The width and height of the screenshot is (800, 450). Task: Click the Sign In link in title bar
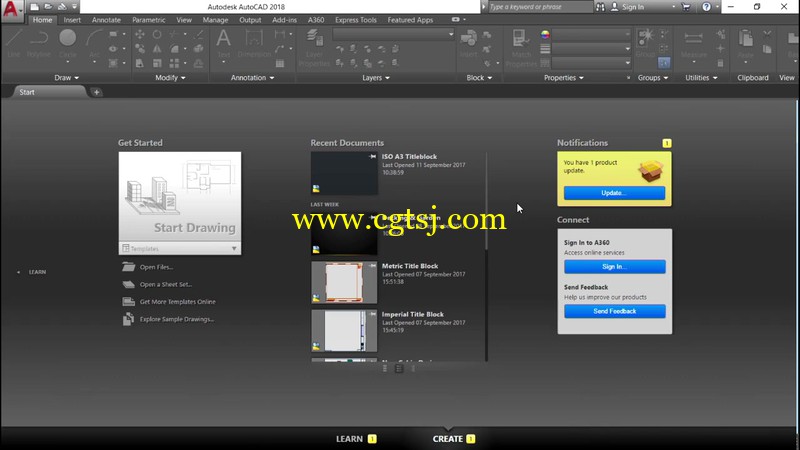pyautogui.click(x=633, y=7)
